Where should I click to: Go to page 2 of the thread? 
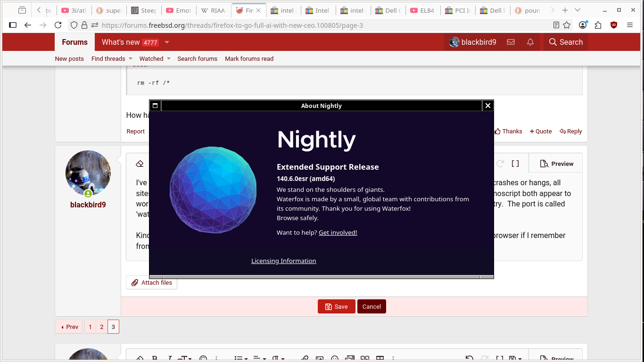click(101, 327)
